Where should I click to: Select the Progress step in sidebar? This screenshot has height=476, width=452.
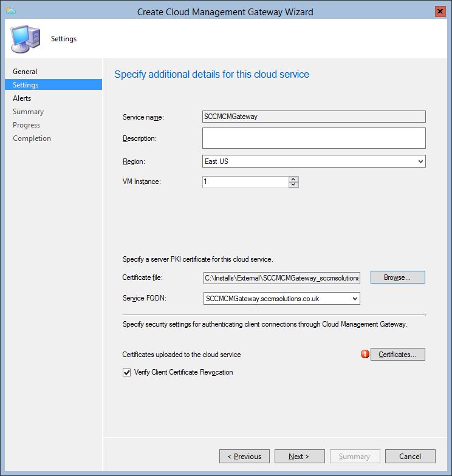(x=27, y=125)
